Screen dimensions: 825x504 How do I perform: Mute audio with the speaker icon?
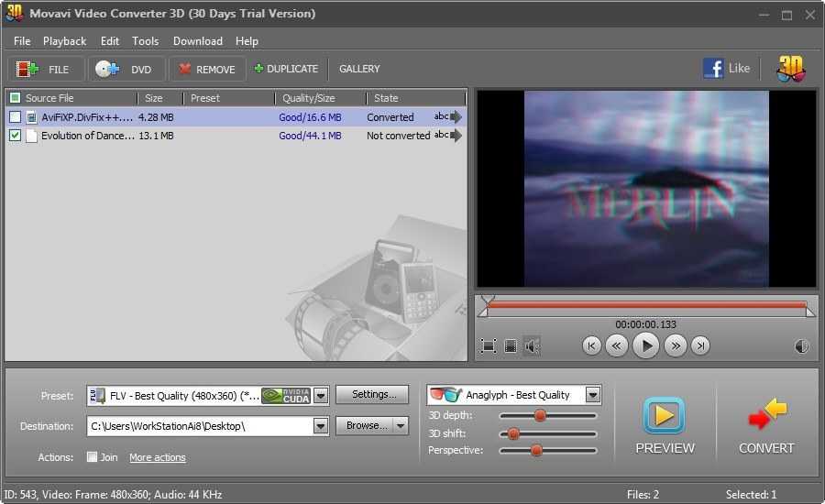(532, 345)
